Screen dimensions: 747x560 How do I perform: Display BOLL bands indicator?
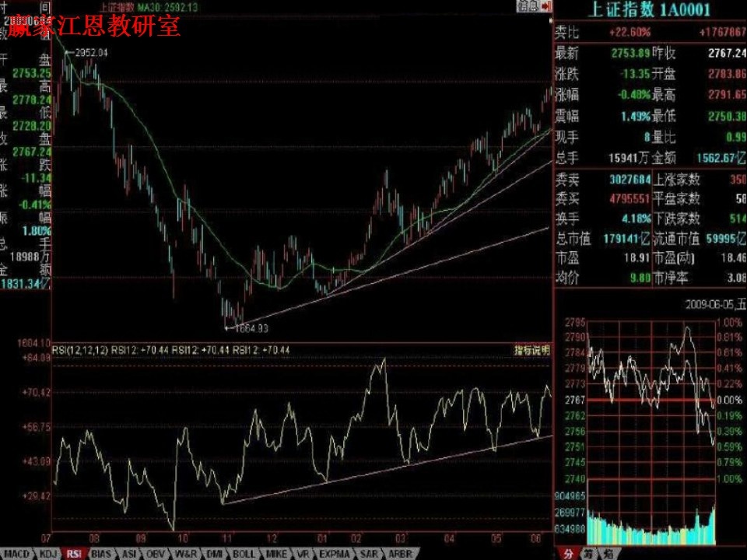[243, 554]
